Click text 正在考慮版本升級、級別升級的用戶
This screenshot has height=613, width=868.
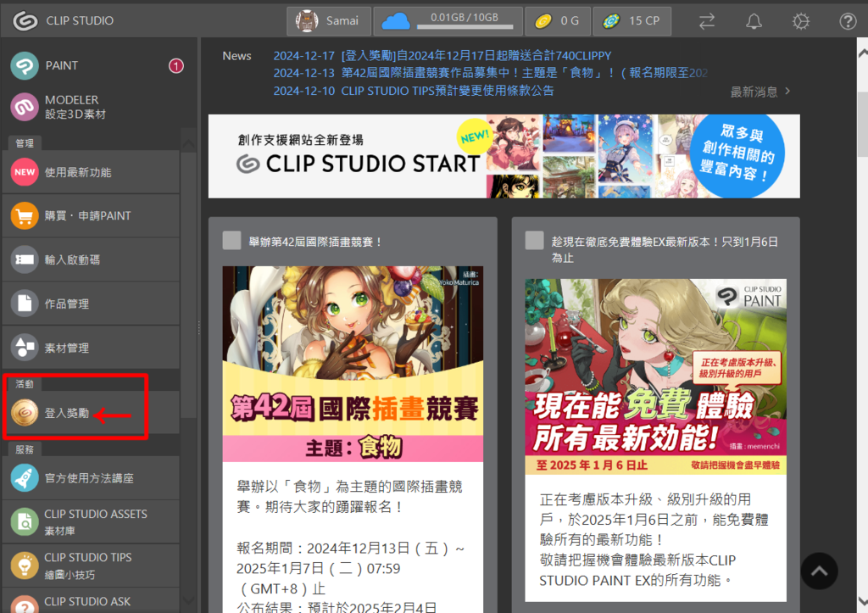coord(645,509)
